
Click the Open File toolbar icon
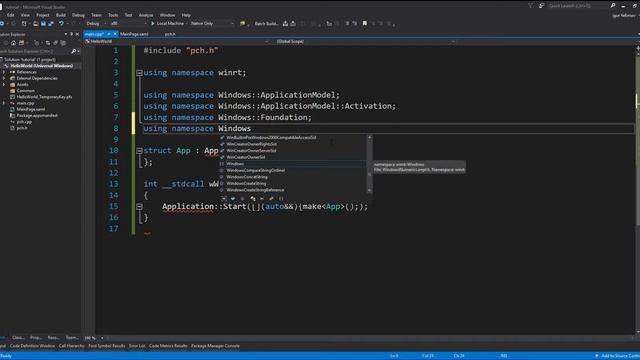[36, 24]
